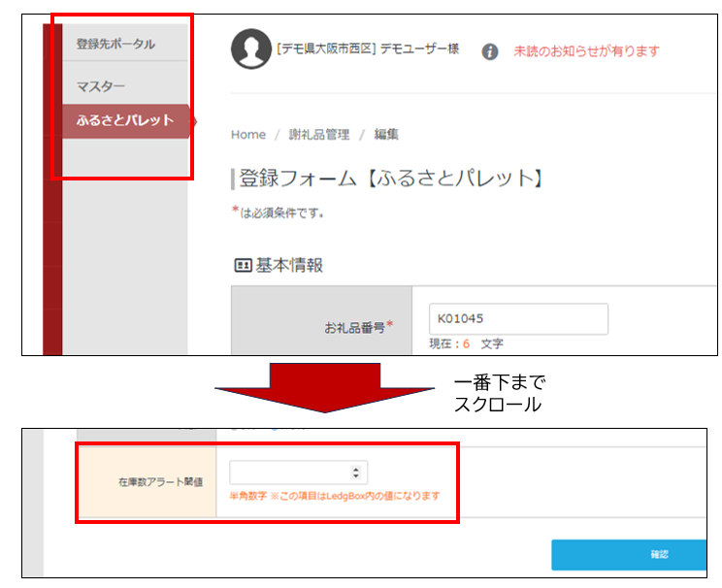Click the arrow pointer beside ふるさとパレット
Image resolution: width=722 pixels, height=588 pixels.
pyautogui.click(x=193, y=121)
